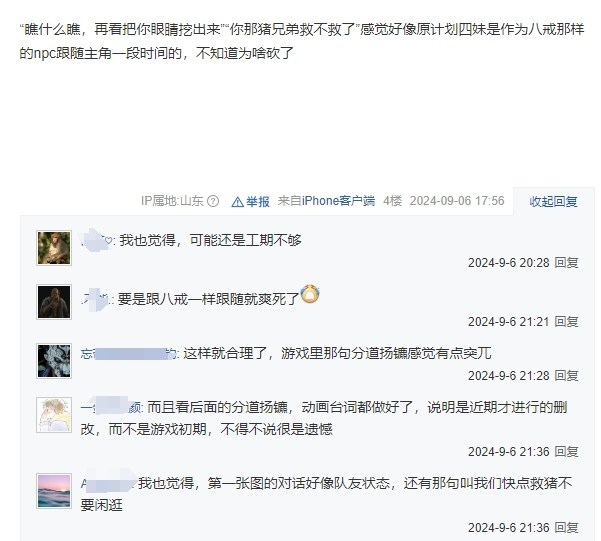This screenshot has height=541, width=601.
Task: Reply to the last 21:36 comment
Action: click(567, 528)
